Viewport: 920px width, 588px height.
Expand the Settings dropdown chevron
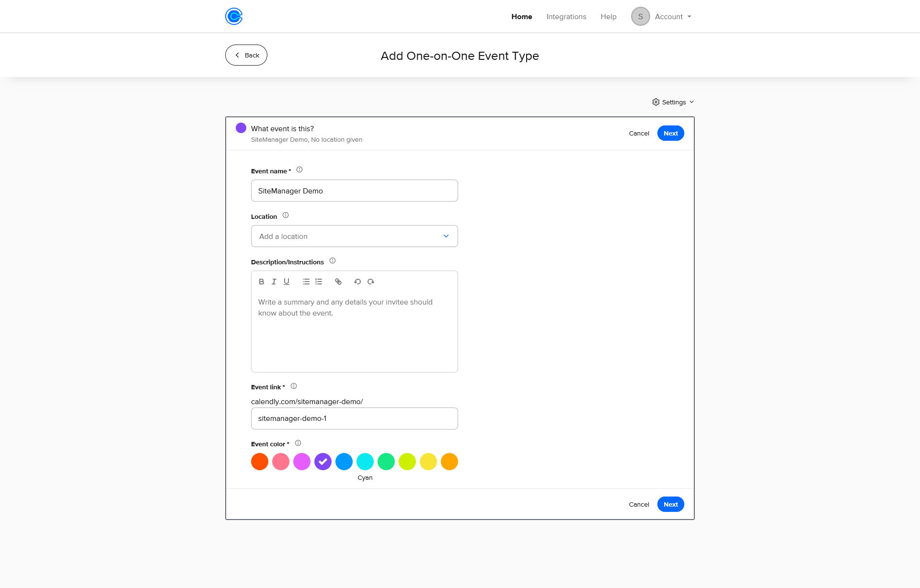pyautogui.click(x=691, y=102)
